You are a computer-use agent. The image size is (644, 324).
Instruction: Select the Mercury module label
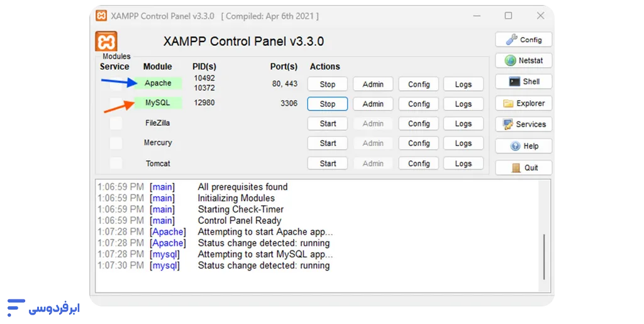[x=158, y=142]
